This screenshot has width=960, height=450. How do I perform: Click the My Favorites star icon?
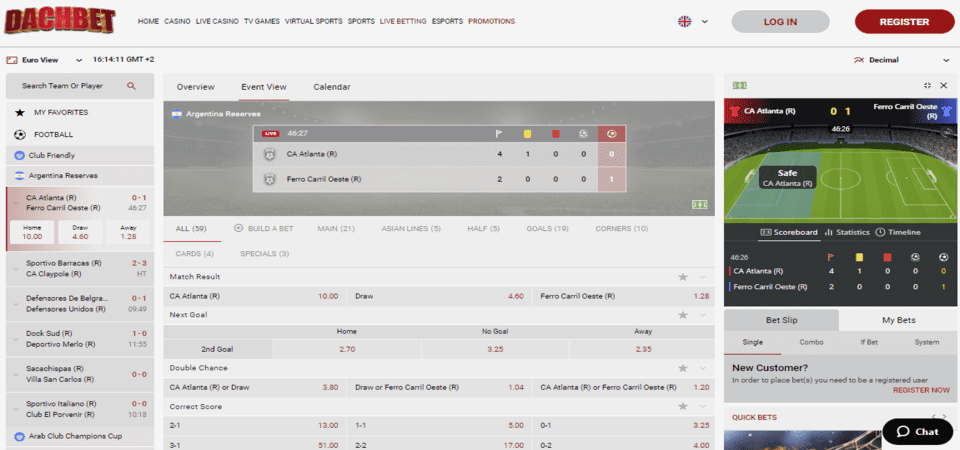[20, 113]
